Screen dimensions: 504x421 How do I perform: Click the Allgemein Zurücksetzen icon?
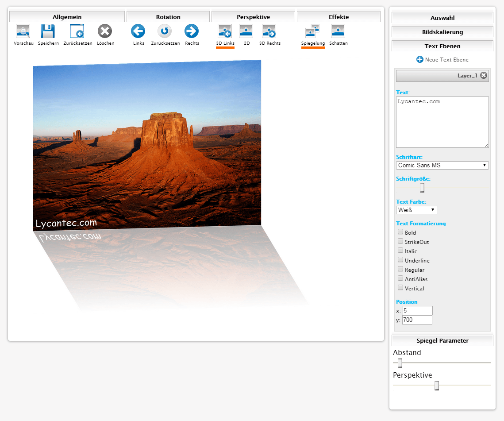(x=77, y=31)
